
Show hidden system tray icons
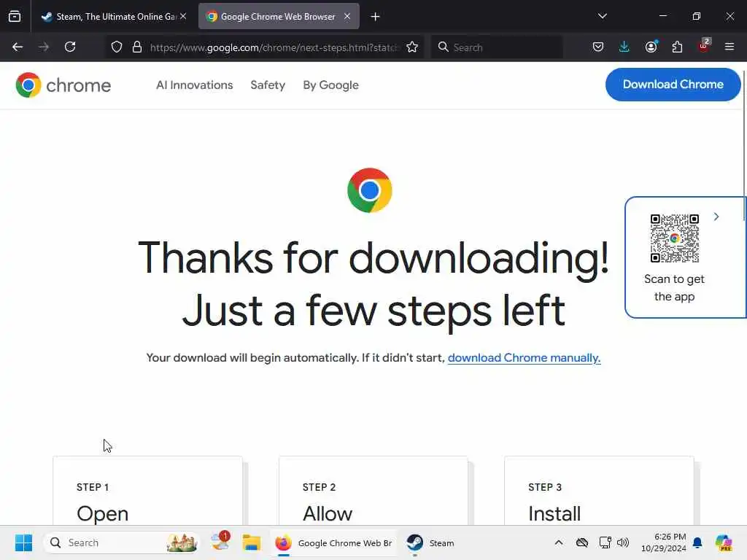tap(559, 542)
